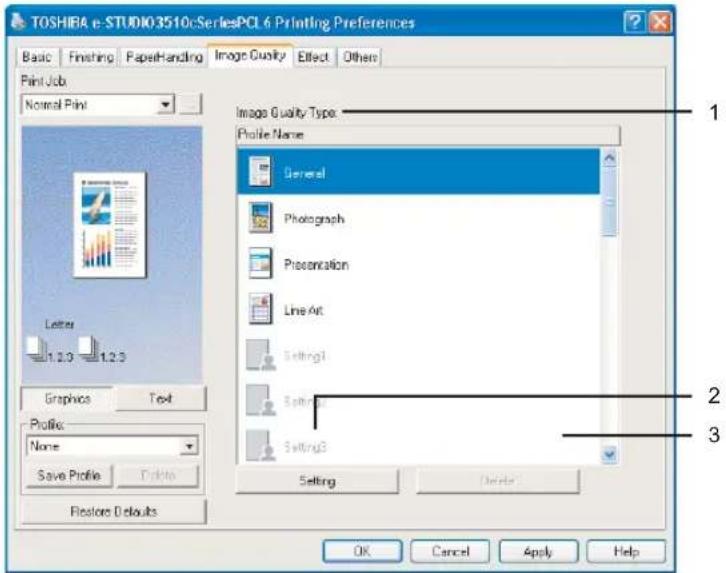Click the Setting2 custom profile icon
This screenshot has height=573, width=726.
coord(261,400)
